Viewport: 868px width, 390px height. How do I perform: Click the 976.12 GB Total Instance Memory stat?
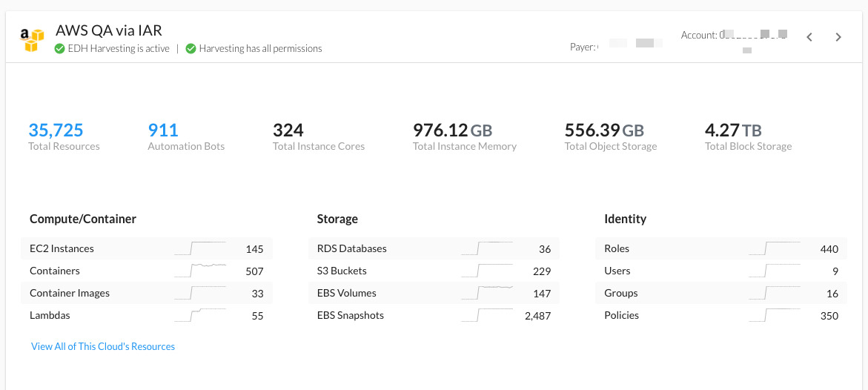(x=465, y=137)
